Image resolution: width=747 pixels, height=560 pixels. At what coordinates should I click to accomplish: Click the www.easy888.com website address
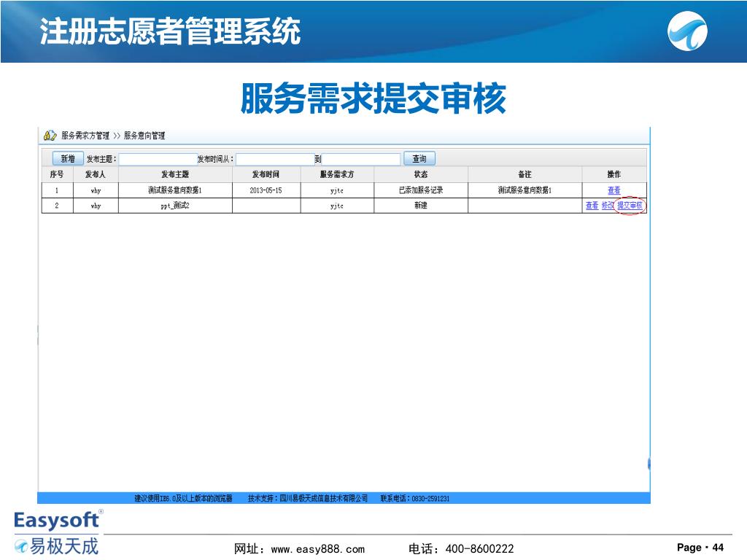[317, 548]
